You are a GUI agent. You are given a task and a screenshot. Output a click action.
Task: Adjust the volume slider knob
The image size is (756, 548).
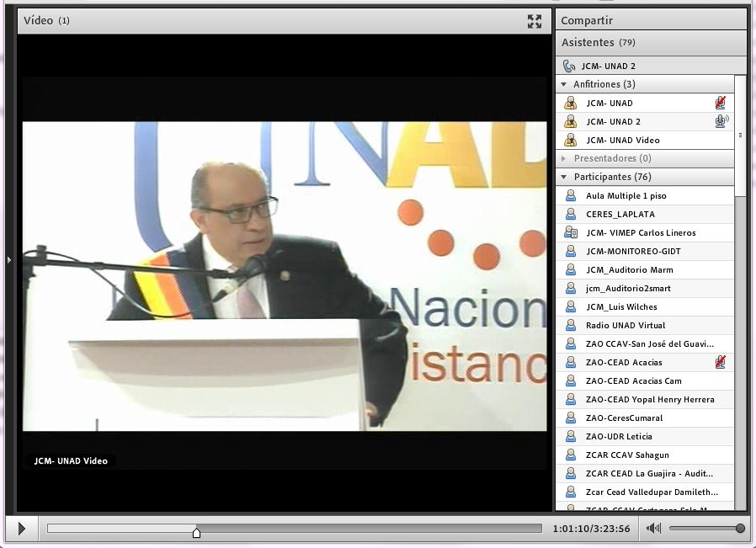coord(740,529)
